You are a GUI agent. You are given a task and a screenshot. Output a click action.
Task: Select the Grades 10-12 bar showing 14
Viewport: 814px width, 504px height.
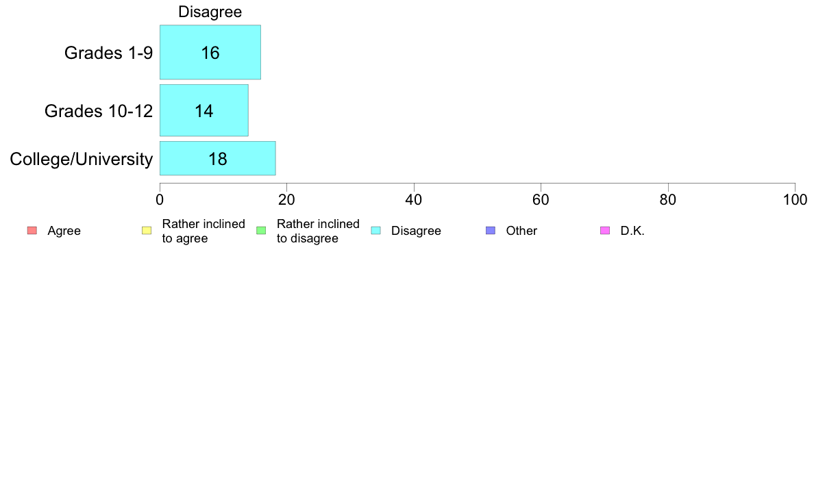click(204, 110)
